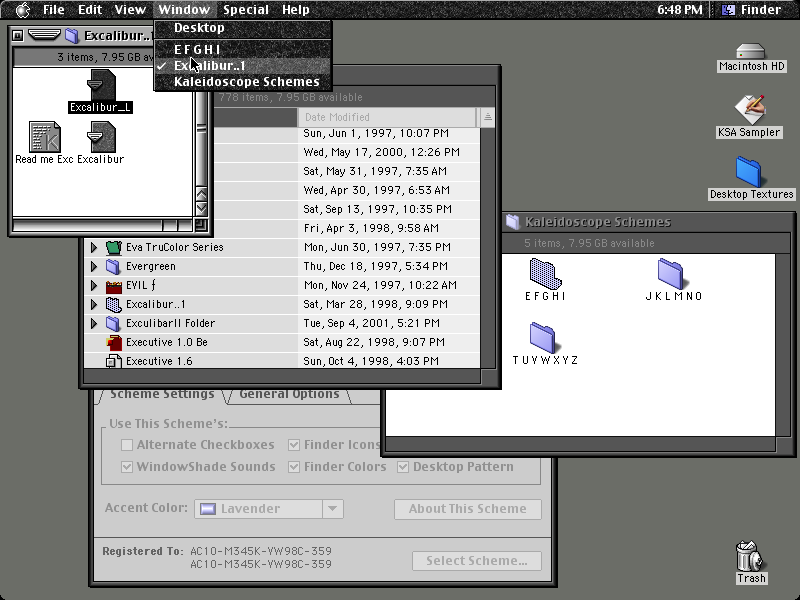Open the File menu
Screen dimensions: 800x600
[x=54, y=10]
